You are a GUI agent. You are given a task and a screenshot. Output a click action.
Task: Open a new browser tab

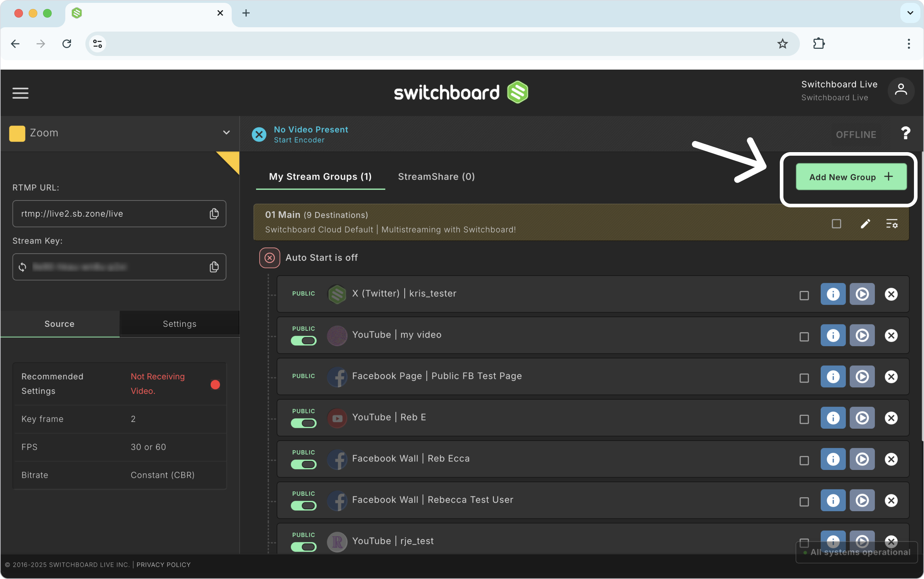point(246,13)
